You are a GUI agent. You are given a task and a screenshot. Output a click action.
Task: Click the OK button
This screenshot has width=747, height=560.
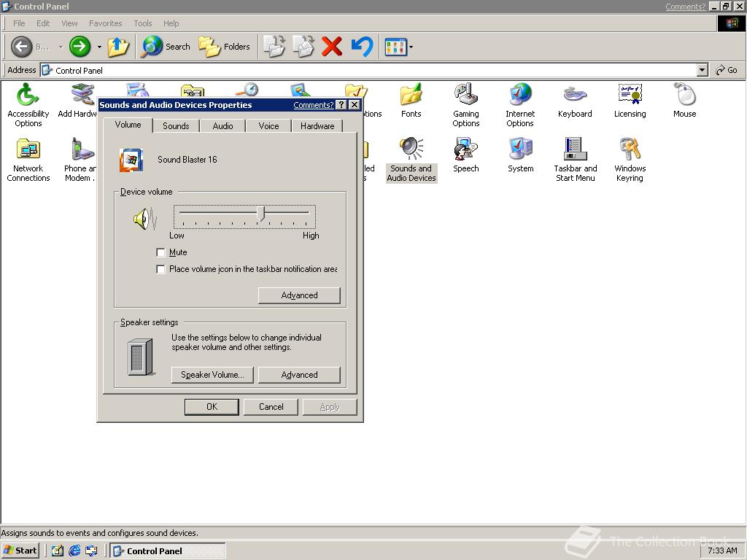click(212, 407)
